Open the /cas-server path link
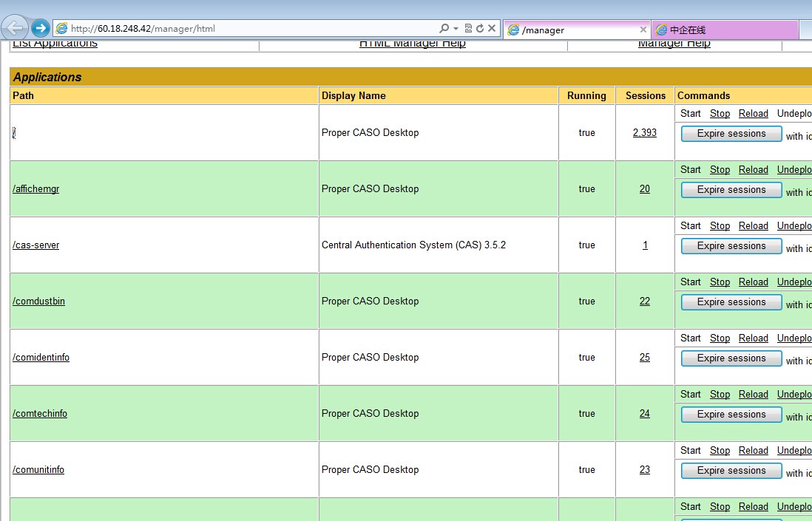Viewport: 812px width, 521px height. click(35, 245)
